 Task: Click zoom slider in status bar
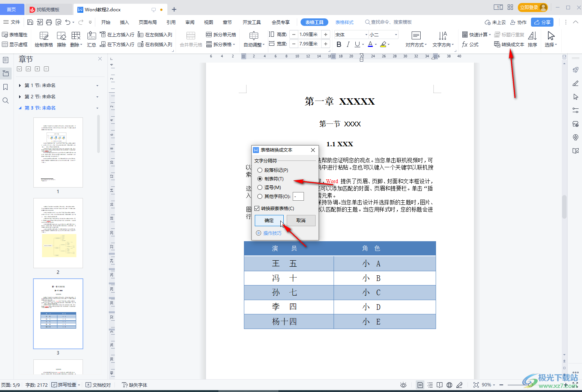(x=530, y=385)
